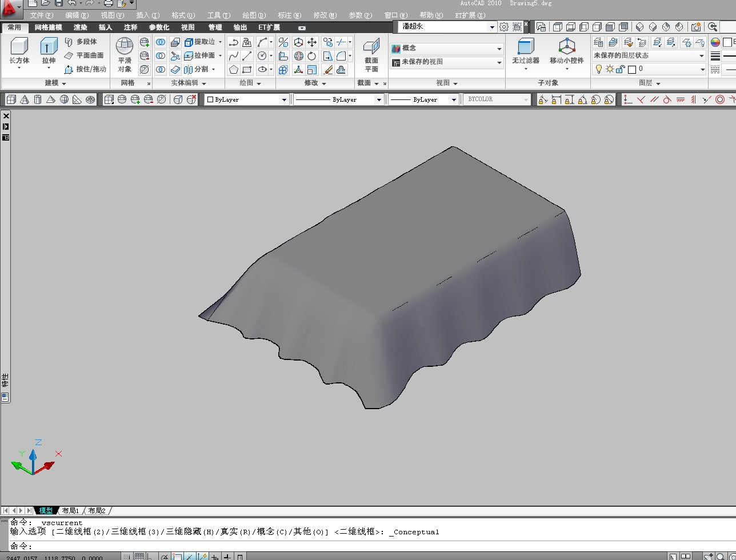
Task: Open the 潘超永 workspace dropdown
Action: [492, 26]
